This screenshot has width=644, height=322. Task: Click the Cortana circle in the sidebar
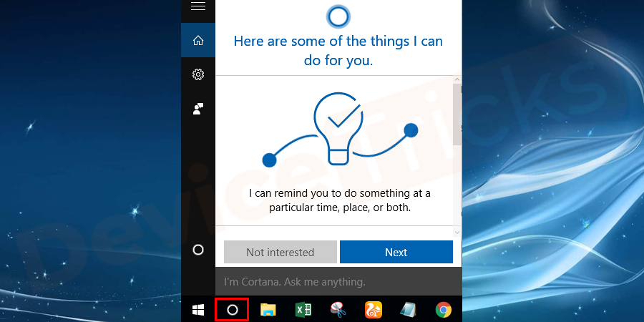[x=198, y=250]
